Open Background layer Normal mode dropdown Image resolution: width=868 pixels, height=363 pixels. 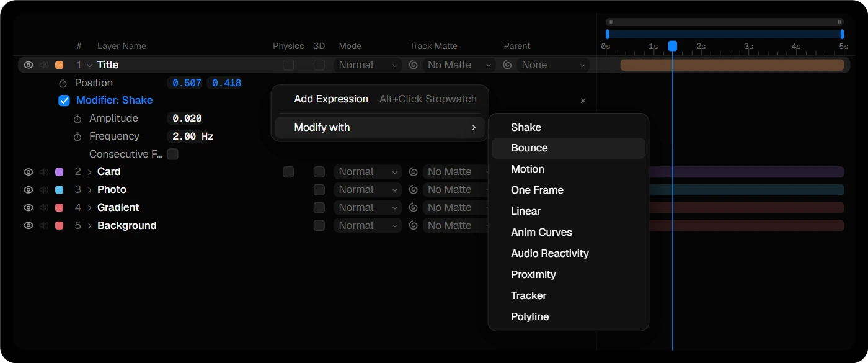coord(368,226)
